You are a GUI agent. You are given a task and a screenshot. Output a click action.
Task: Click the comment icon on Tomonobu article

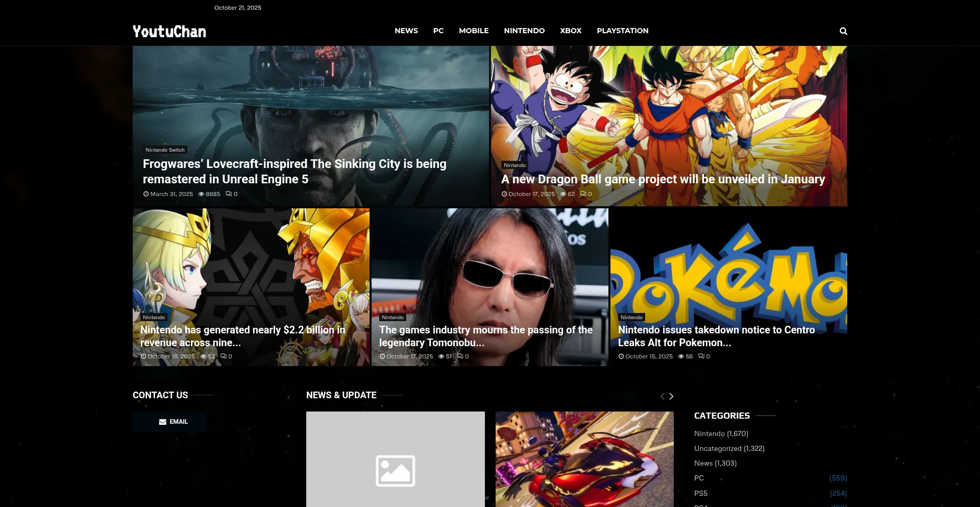(x=460, y=356)
